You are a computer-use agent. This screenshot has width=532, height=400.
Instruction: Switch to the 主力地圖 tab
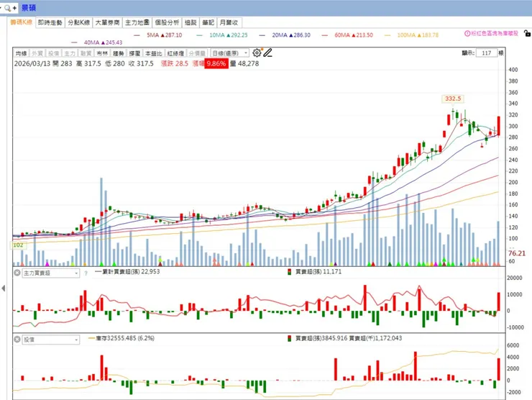point(137,22)
